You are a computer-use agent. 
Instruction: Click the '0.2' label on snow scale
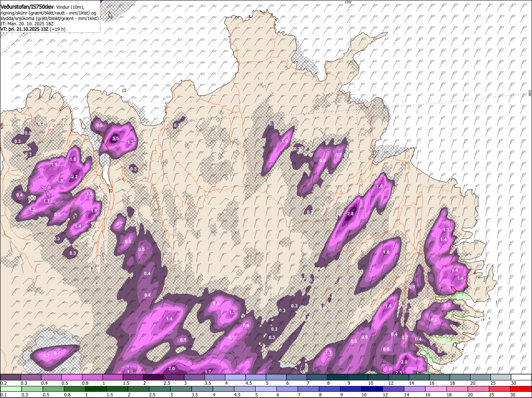pos(3,383)
